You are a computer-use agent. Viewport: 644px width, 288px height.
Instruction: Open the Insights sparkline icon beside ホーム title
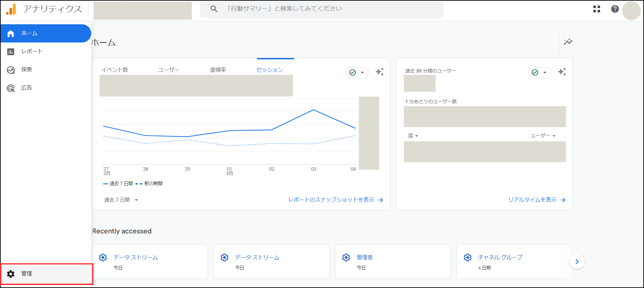[568, 42]
